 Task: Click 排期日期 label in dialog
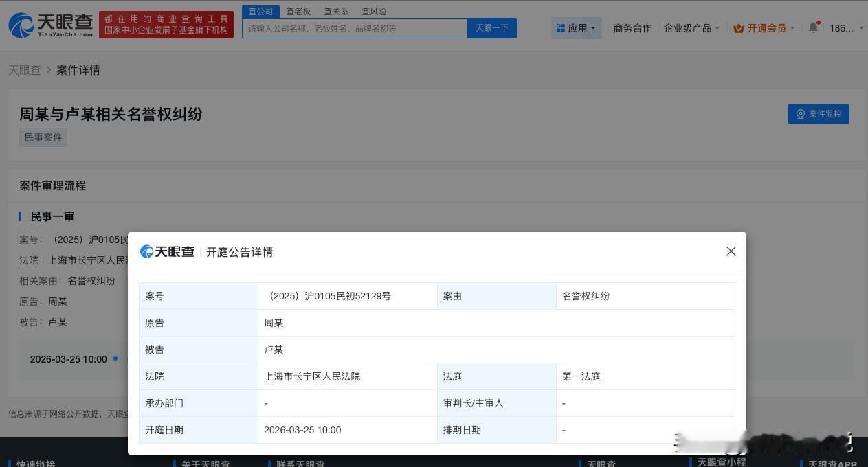(462, 430)
